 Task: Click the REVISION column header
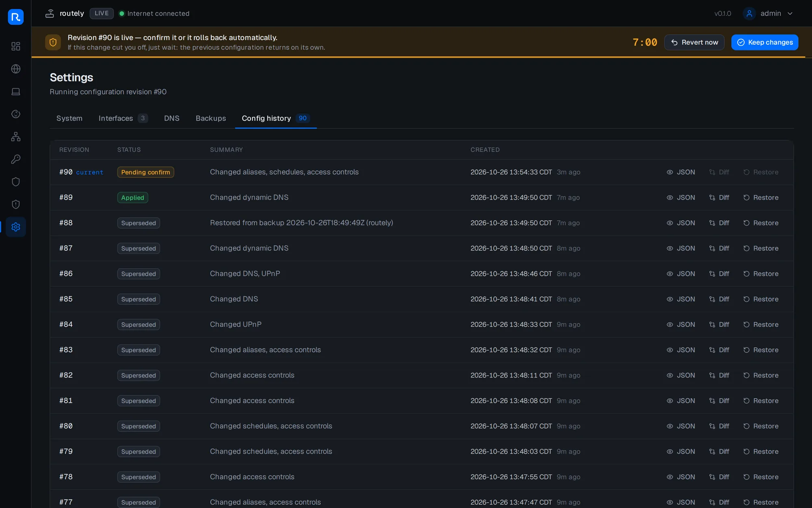(74, 150)
